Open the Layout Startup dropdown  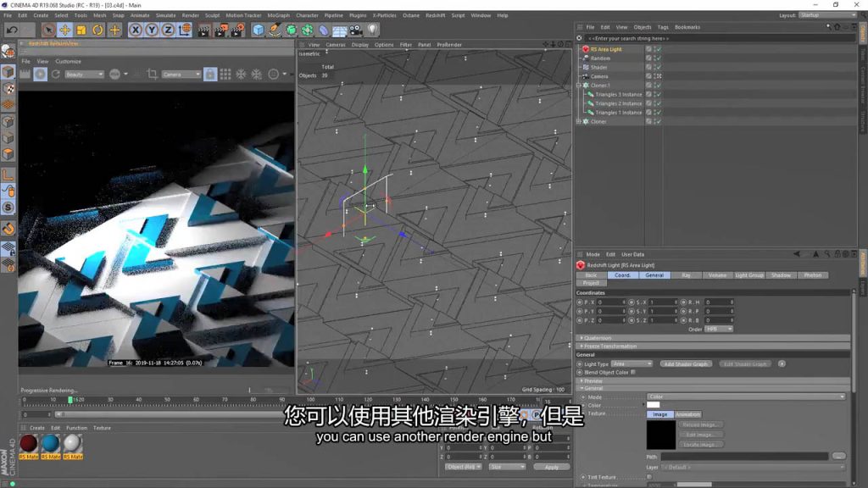[827, 15]
